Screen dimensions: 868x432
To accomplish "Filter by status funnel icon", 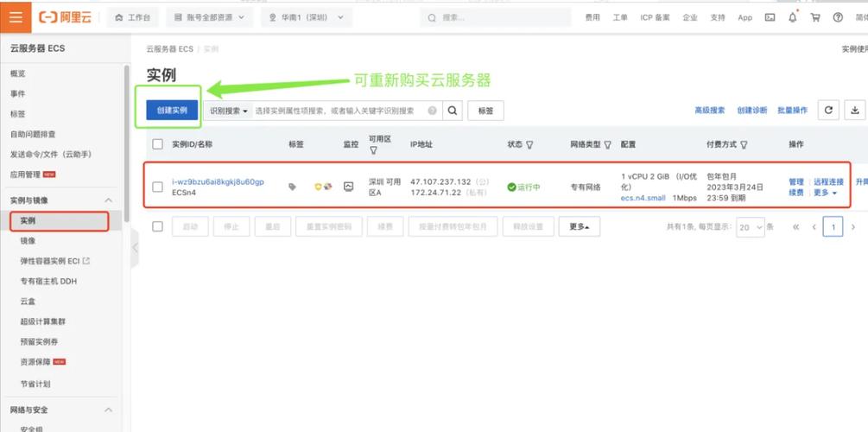I will click(529, 144).
